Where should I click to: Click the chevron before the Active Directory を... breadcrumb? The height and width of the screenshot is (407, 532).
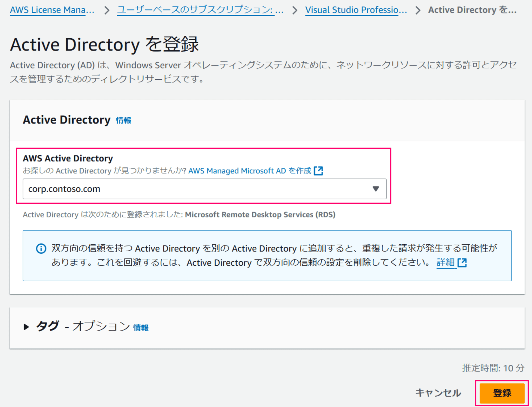click(x=418, y=10)
